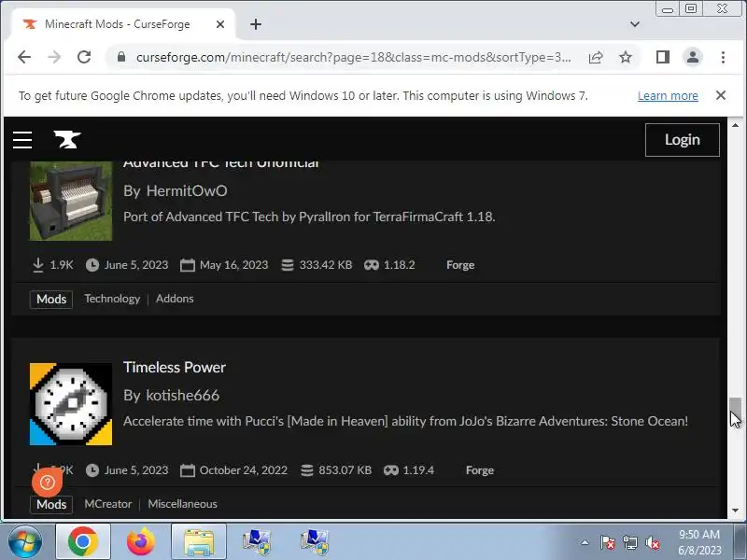Click the calendar icon beside May 16, 2023
The width and height of the screenshot is (747, 560).
point(188,265)
